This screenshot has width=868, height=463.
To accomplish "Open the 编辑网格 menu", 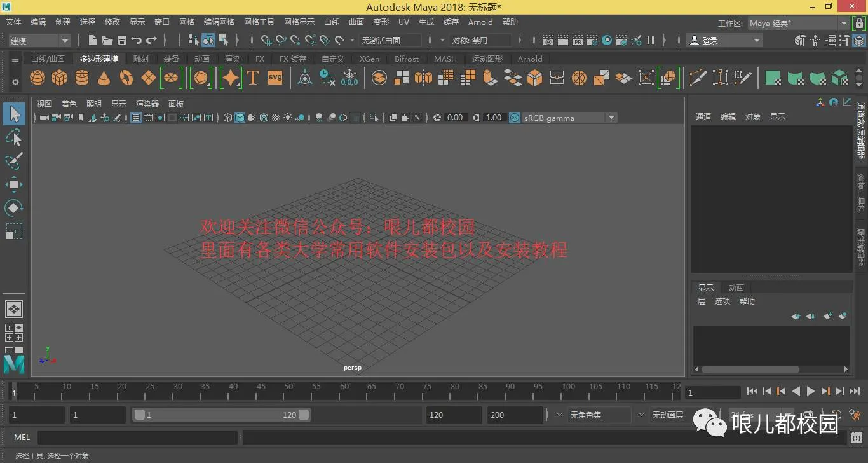I will 219,22.
